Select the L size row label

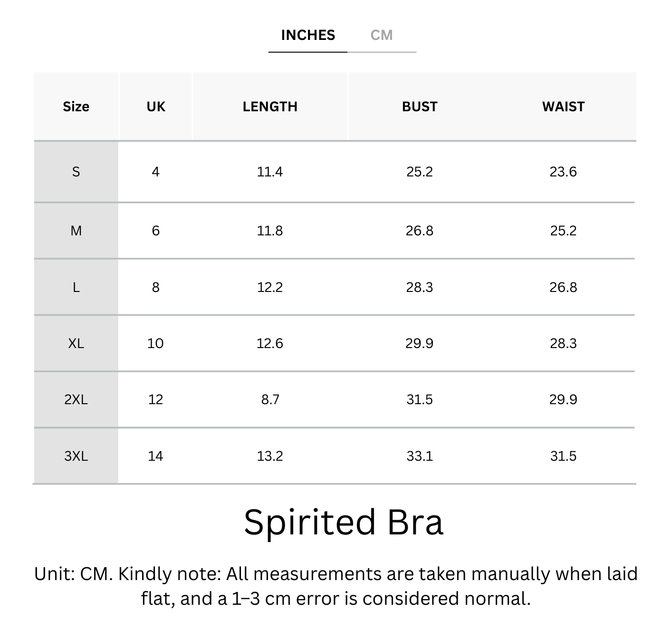pos(76,287)
